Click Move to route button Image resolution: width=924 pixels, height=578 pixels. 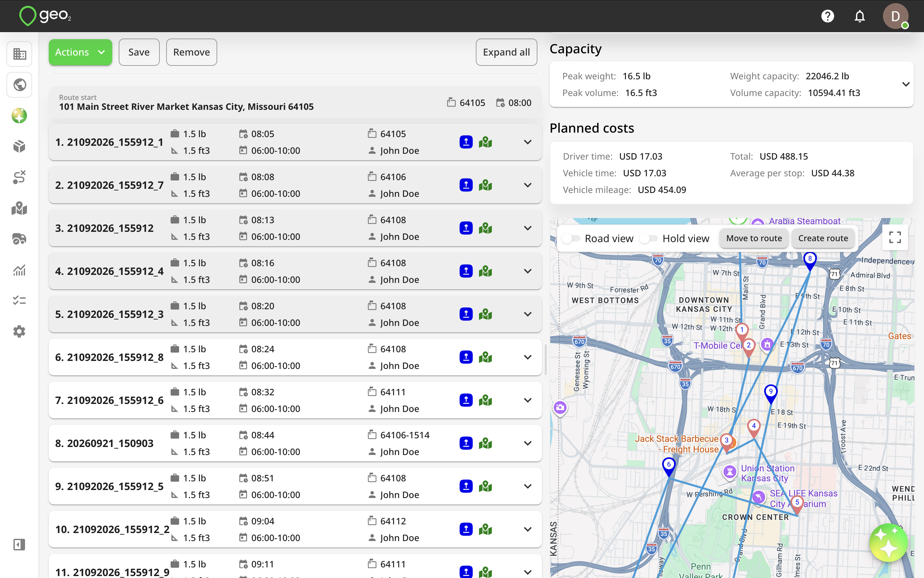click(754, 238)
